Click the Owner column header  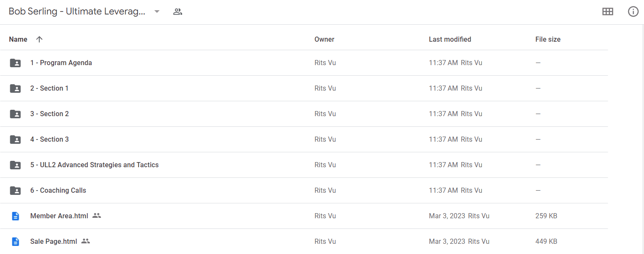tap(324, 39)
